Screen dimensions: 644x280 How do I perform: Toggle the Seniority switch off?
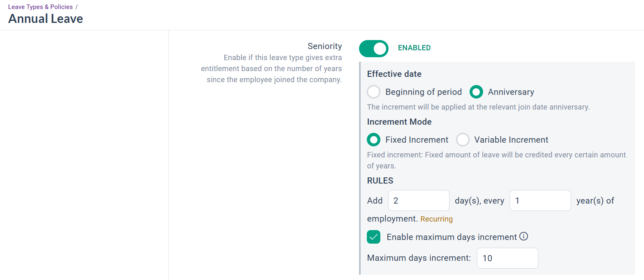[373, 49]
